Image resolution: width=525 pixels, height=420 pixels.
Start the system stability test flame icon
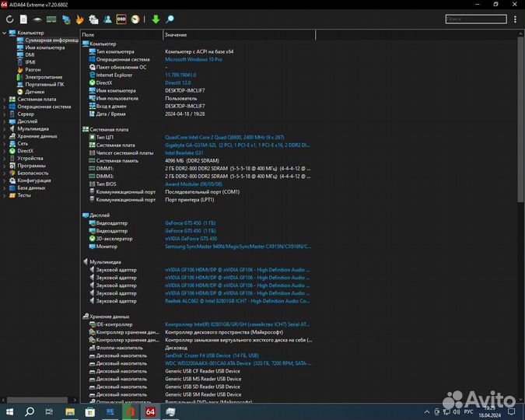tap(79, 19)
